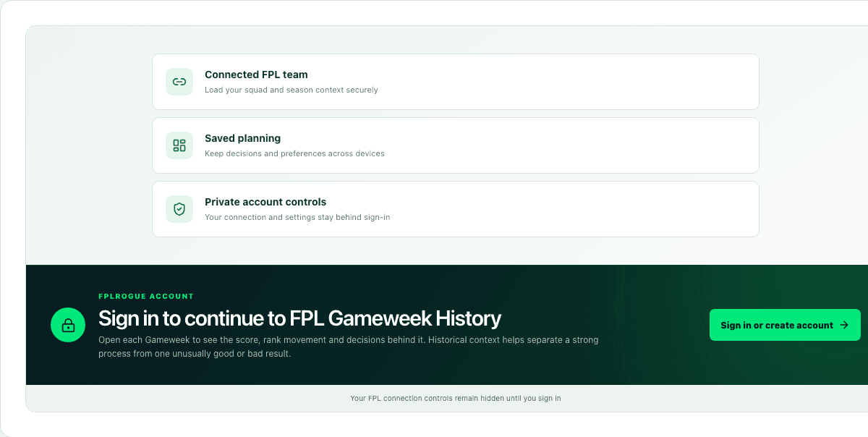The height and width of the screenshot is (437, 868).
Task: Click 'Sign in to continue to FPL Gameweek History' headline
Action: pos(299,318)
